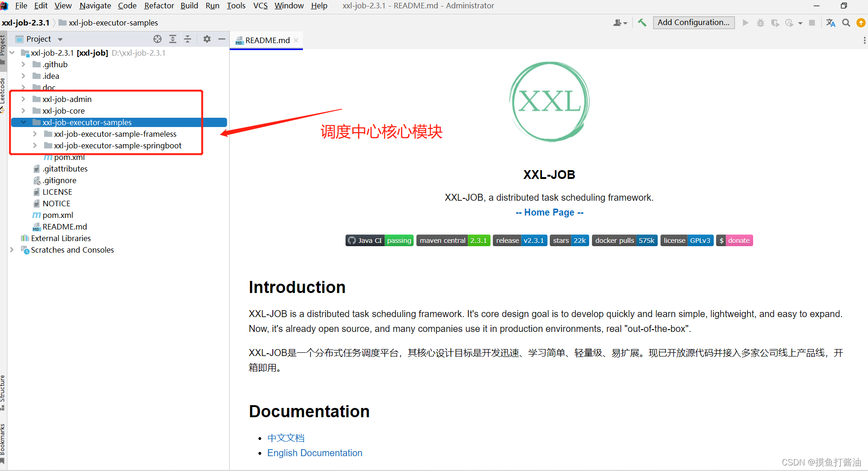Click Collapse All in Project panel
Viewport: 868px width, 471px height.
[188, 39]
